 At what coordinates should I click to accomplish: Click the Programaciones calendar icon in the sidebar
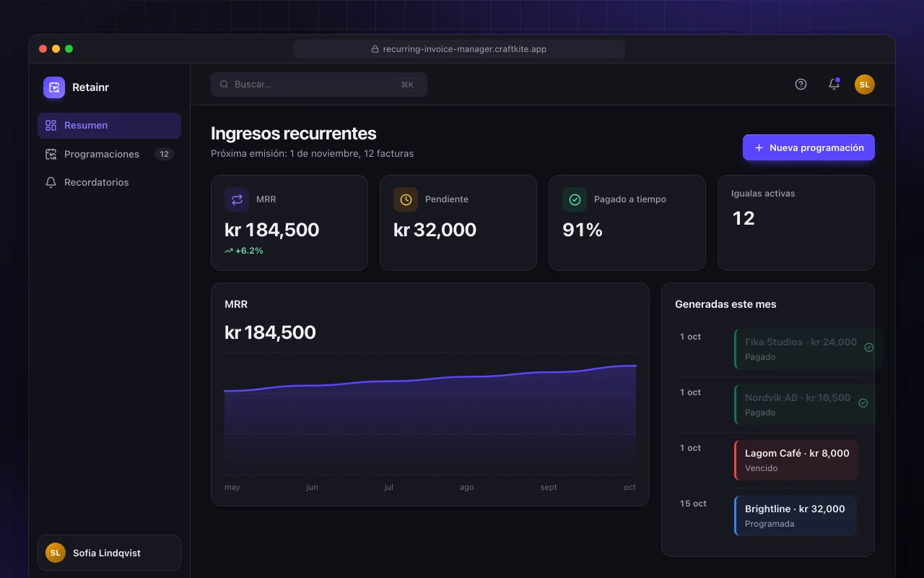[x=51, y=154]
